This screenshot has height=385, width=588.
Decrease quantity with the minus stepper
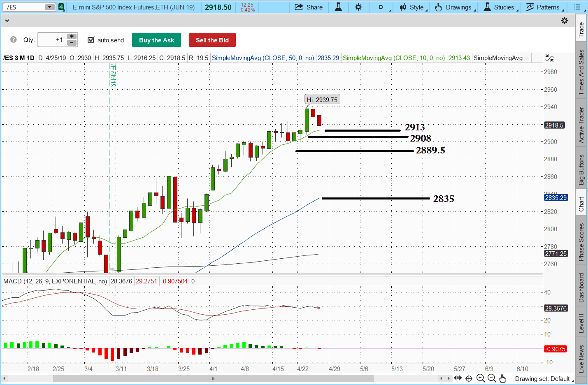[72, 43]
